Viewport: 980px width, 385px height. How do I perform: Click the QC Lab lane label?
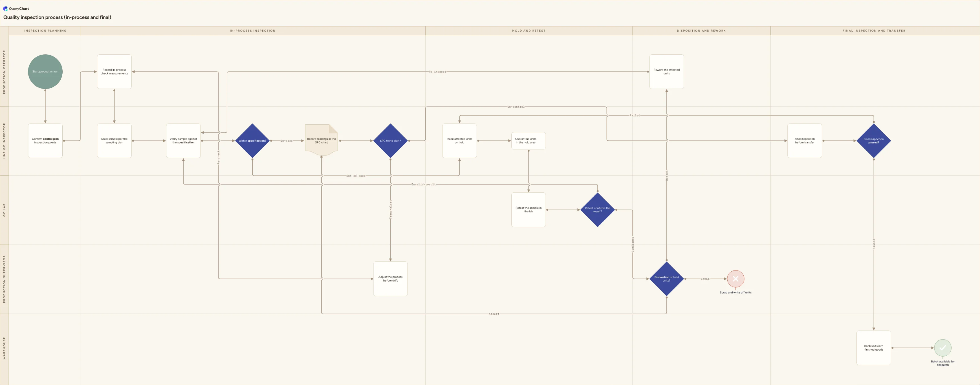pos(5,210)
